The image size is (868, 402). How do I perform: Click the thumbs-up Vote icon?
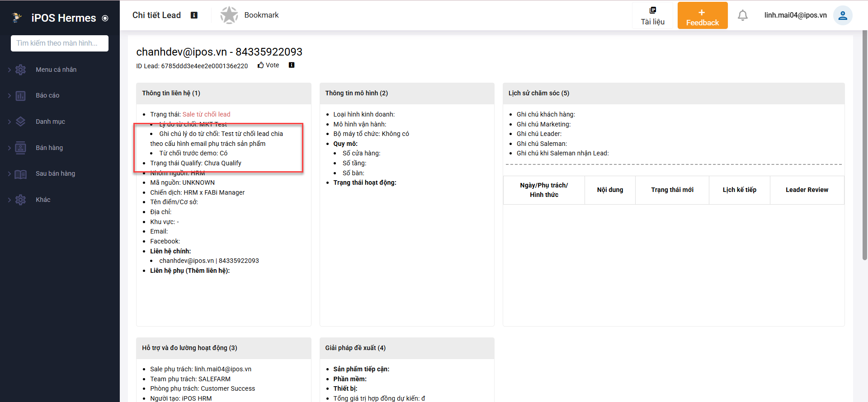coord(261,65)
